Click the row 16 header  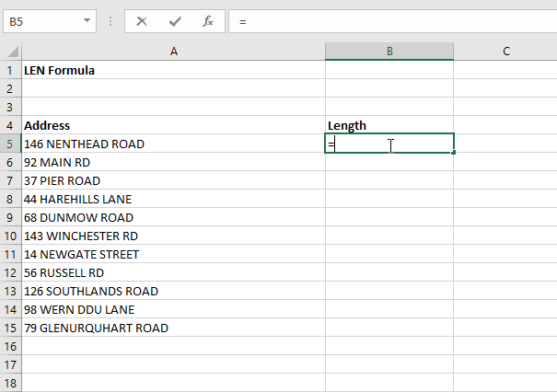10,346
